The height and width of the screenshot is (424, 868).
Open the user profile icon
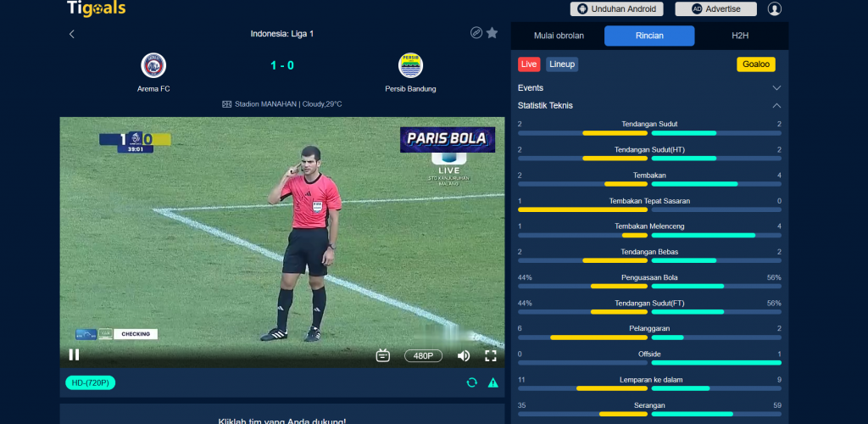774,8
